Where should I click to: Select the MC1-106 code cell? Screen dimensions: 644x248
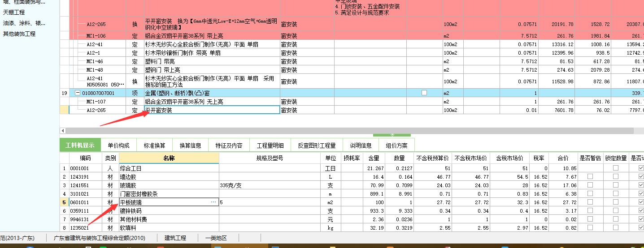point(98,36)
